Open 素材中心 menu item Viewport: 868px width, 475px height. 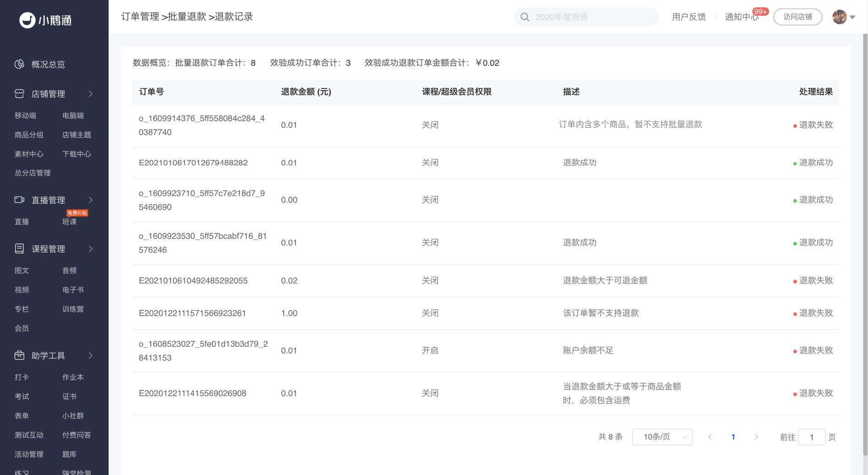pyautogui.click(x=29, y=154)
